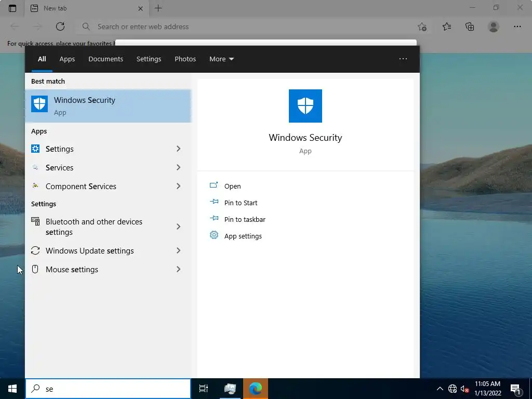This screenshot has height=399, width=532.
Task: Switch to the Documents search tab
Action: point(105,59)
